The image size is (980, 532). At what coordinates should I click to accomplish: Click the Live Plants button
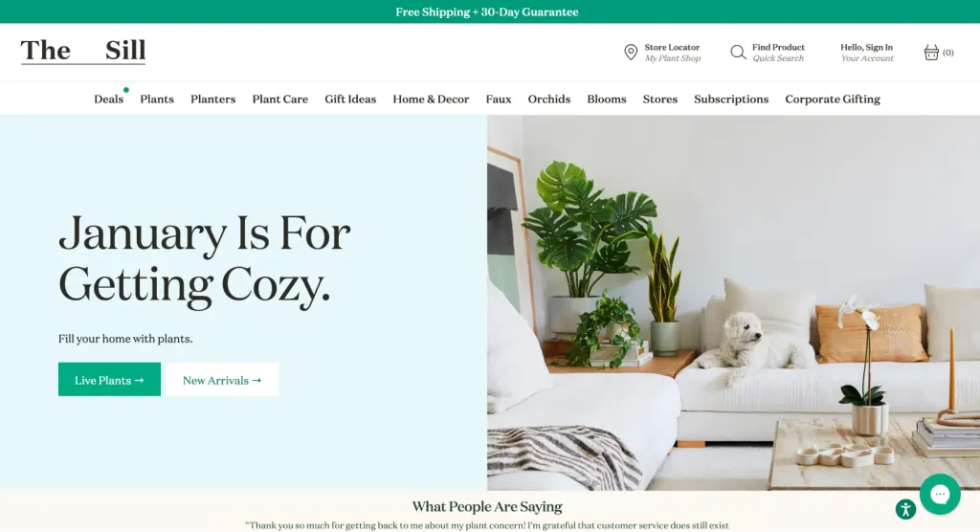[x=109, y=380]
